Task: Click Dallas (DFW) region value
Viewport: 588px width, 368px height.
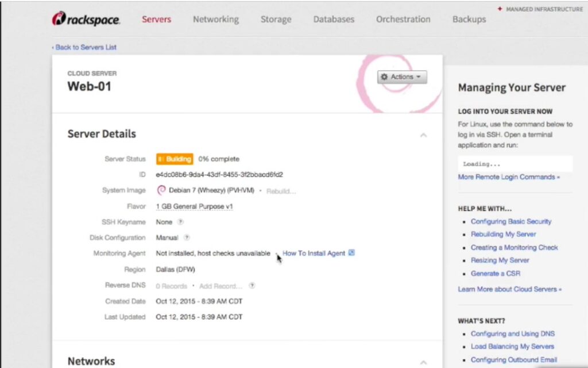Action: click(176, 270)
